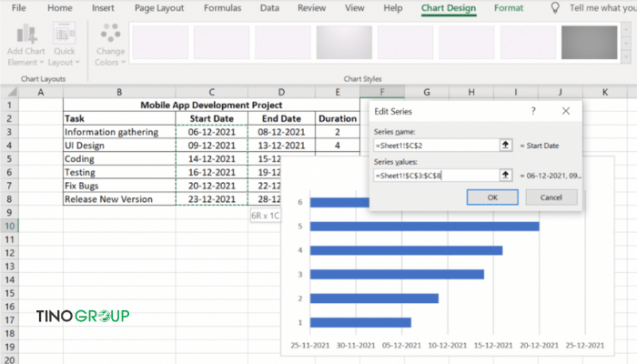The height and width of the screenshot is (364, 637).
Task: Click the Duration header cell
Action: click(x=338, y=118)
